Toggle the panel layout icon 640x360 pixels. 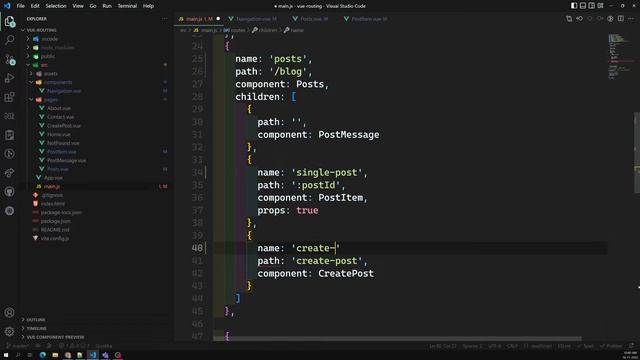tap(583, 6)
